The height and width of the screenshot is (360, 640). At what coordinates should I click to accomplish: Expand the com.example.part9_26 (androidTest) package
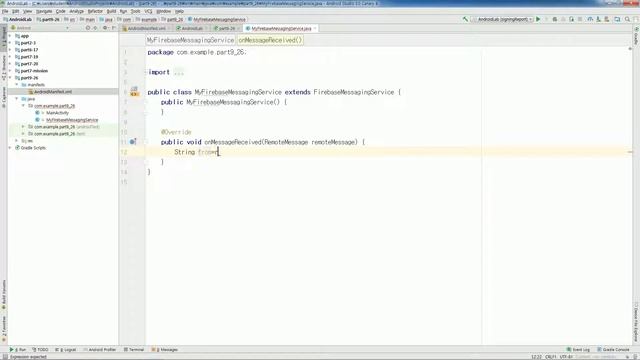point(23,127)
